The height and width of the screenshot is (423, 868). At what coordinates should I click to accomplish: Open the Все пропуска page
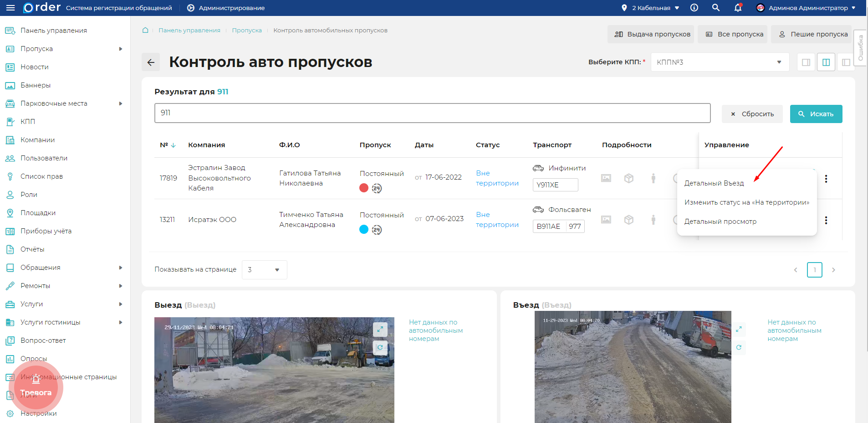(x=732, y=34)
